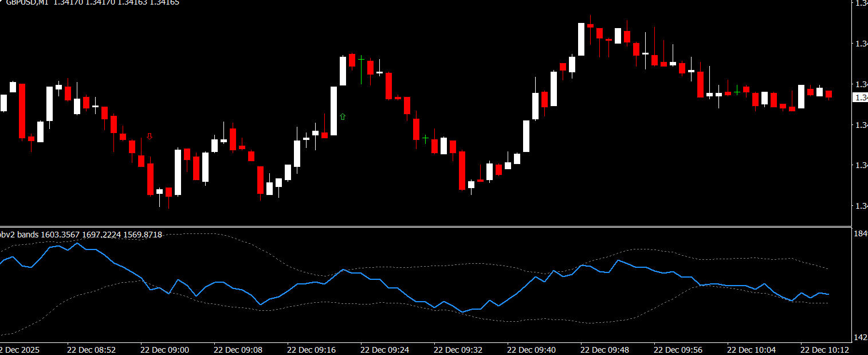Click the 22 Dec 09:48 time label
Viewport: 868px width, 355px height.
click(604, 349)
